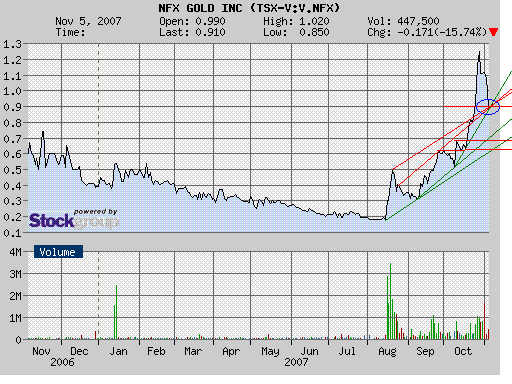512x384 pixels.
Task: Click the Dec month axis label
Action: [x=79, y=351]
